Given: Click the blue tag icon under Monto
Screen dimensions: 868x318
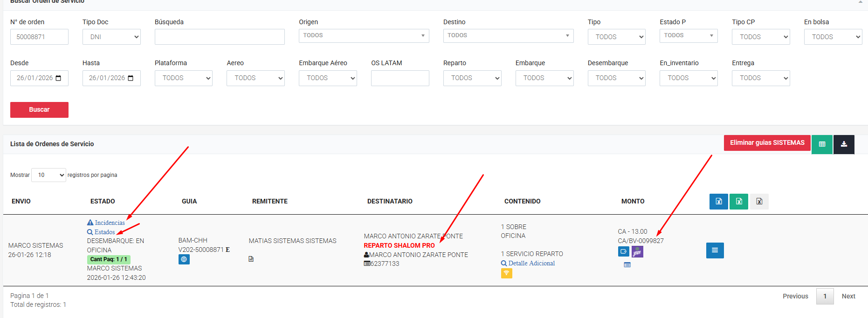Looking at the screenshot, I should coord(623,252).
